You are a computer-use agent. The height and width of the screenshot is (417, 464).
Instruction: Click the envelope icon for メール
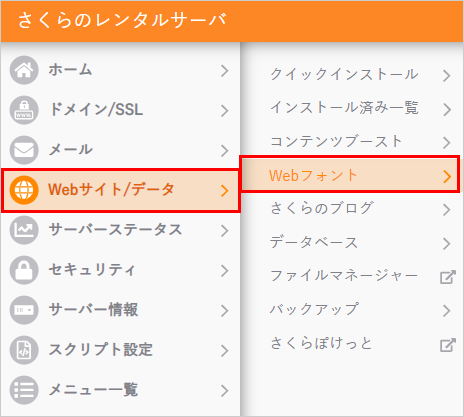pos(24,150)
